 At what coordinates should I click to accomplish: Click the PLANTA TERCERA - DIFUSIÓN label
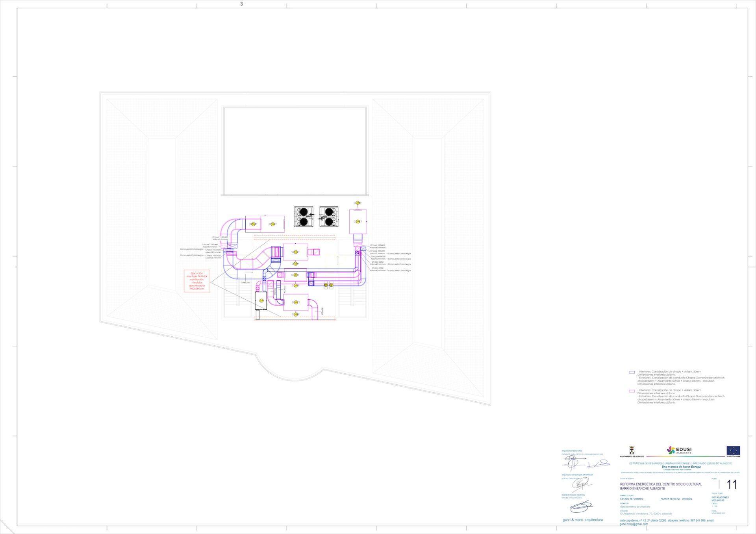pyautogui.click(x=676, y=499)
